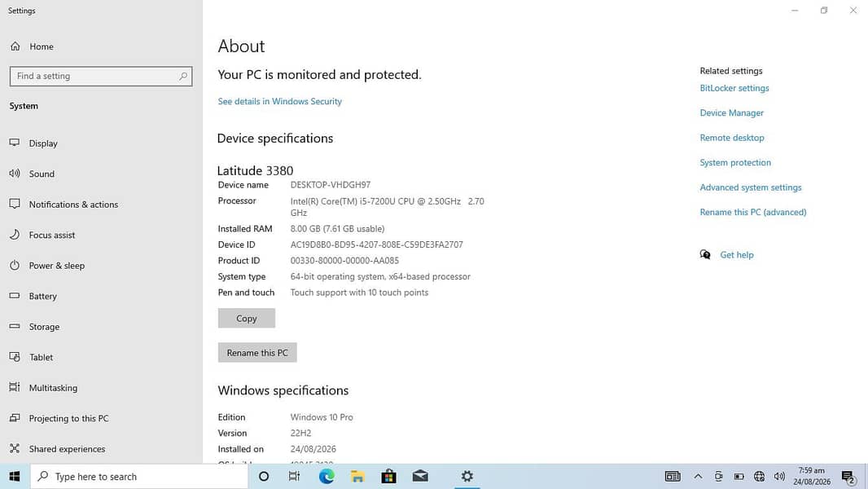Open Display settings
Image resolution: width=868 pixels, height=489 pixels.
click(43, 143)
